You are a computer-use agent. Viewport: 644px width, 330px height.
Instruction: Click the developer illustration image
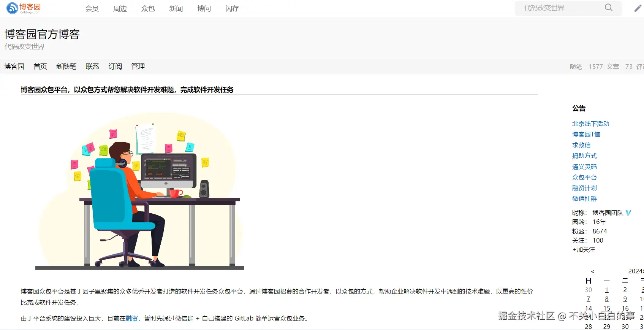[x=139, y=191]
